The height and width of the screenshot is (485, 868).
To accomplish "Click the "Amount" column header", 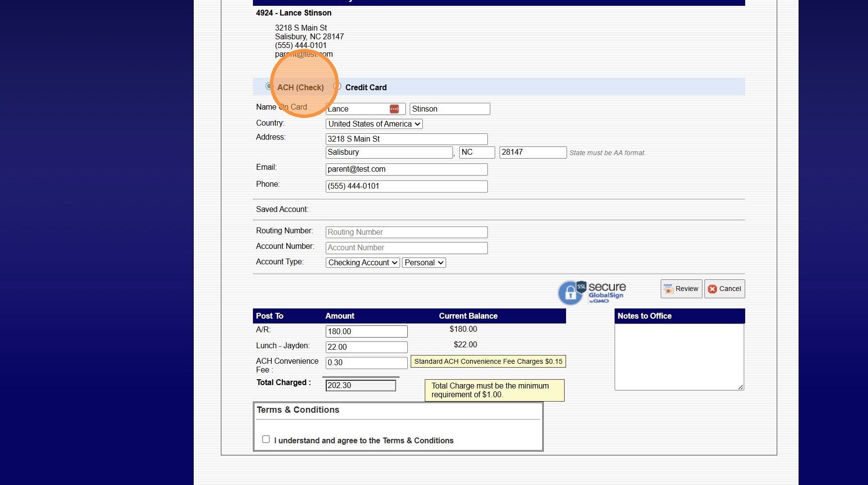I will pyautogui.click(x=340, y=316).
